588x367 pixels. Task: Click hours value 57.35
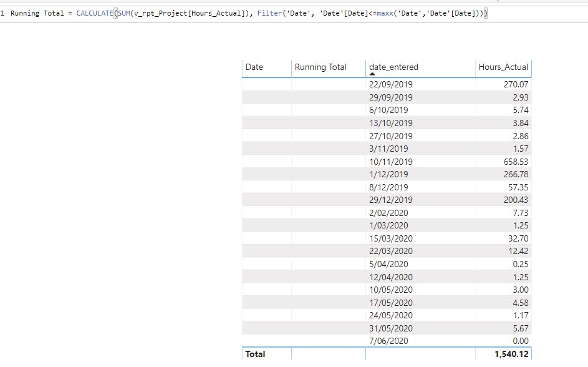[x=518, y=187]
